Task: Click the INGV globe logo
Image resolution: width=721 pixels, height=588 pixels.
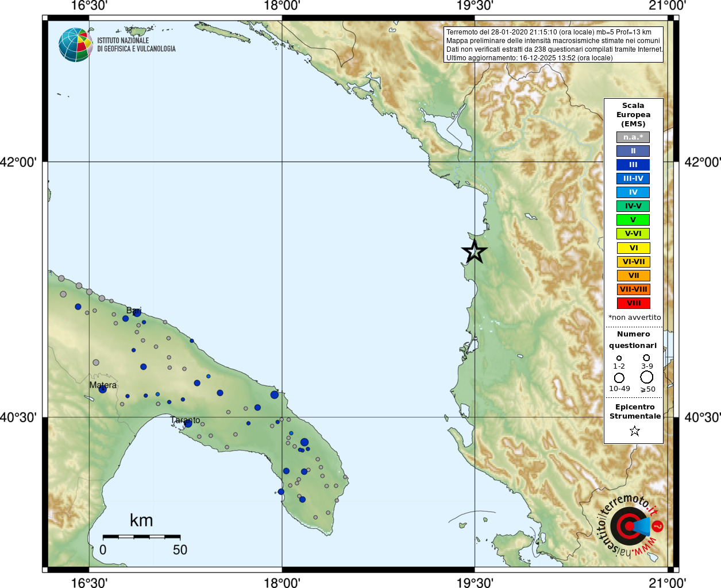Action: click(x=76, y=45)
